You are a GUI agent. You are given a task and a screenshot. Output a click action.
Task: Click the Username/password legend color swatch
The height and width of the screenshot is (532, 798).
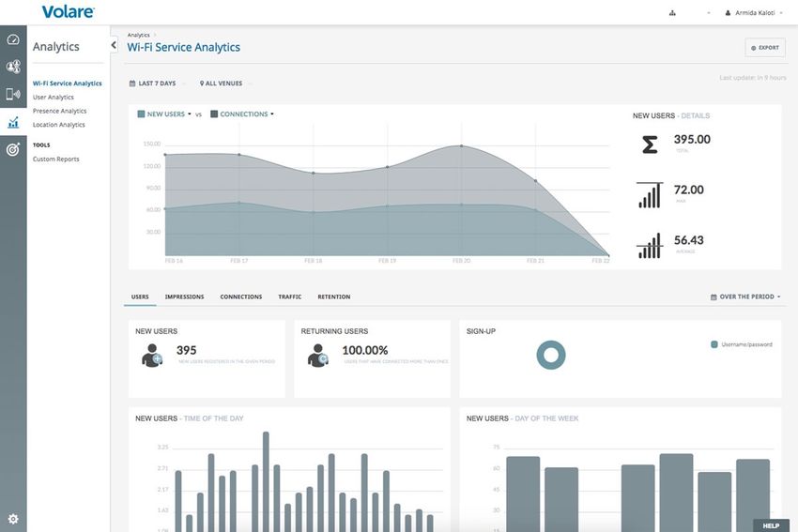click(x=714, y=344)
